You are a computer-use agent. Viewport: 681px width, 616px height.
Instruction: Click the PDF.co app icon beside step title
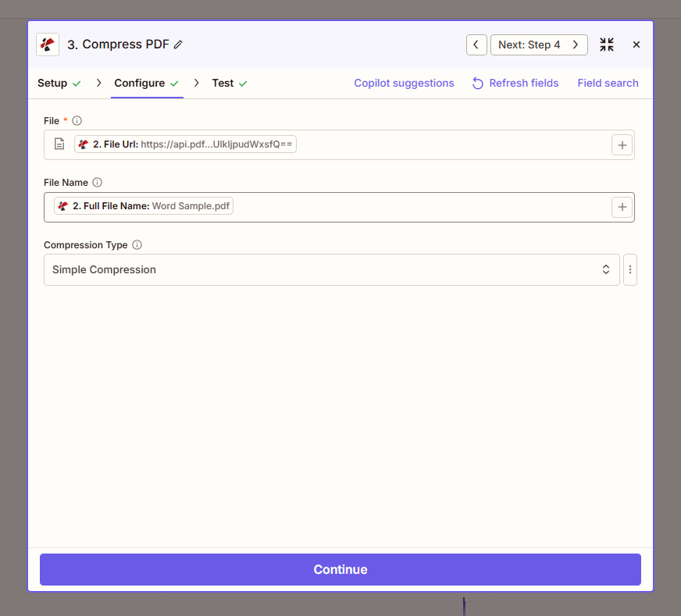pyautogui.click(x=47, y=45)
